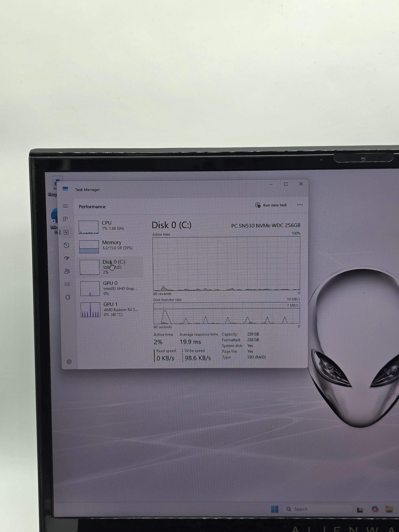Click the CPU mini usage graph thumbnail
The height and width of the screenshot is (532, 399).
pos(88,227)
